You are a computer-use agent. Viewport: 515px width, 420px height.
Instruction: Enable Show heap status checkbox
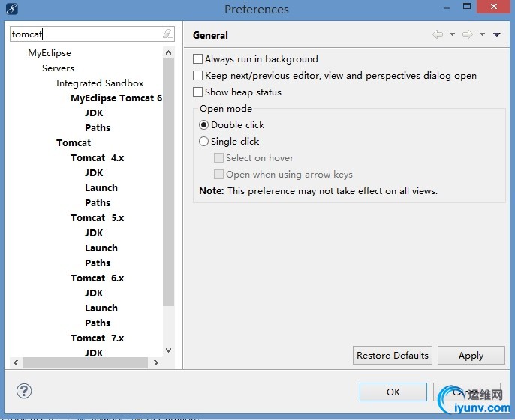pyautogui.click(x=197, y=91)
